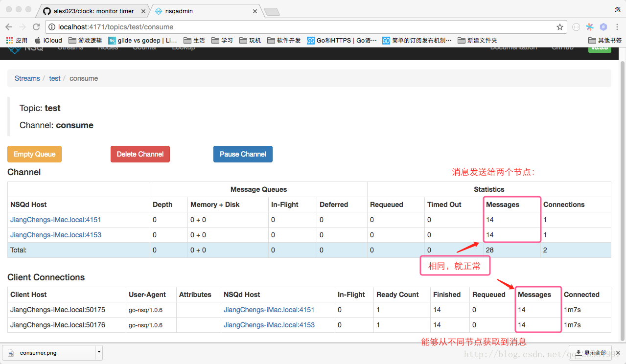
Task: Click the Message Queues header cell
Action: click(x=258, y=189)
